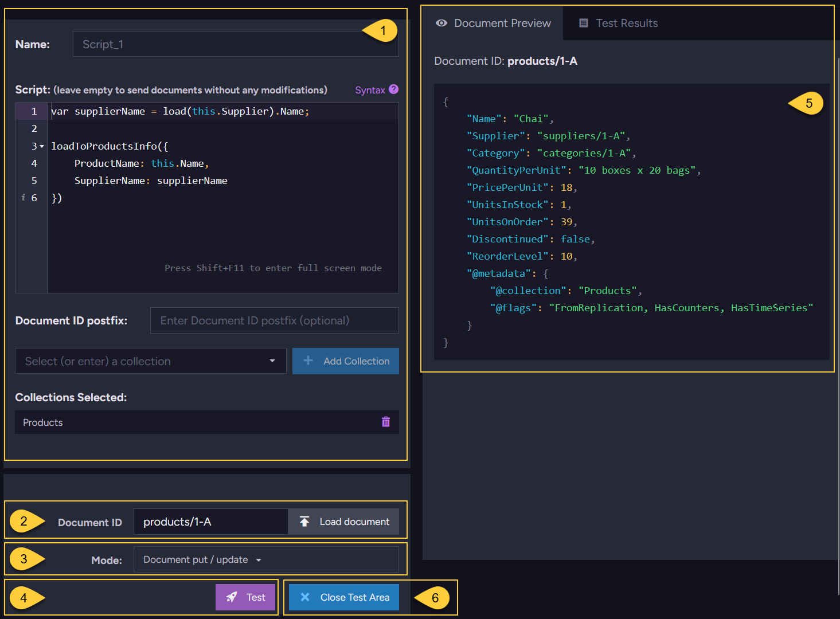Click the Document ID: products/1-A heading

[506, 61]
